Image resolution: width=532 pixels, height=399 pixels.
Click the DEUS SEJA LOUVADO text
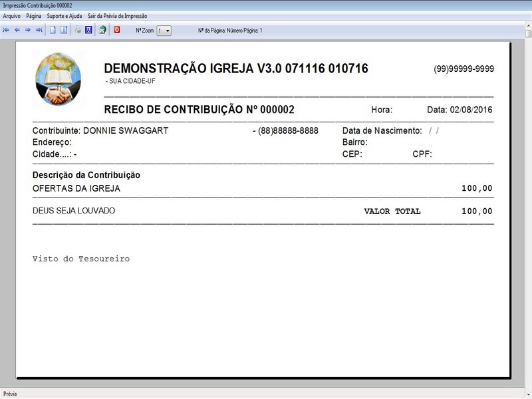[x=74, y=211]
